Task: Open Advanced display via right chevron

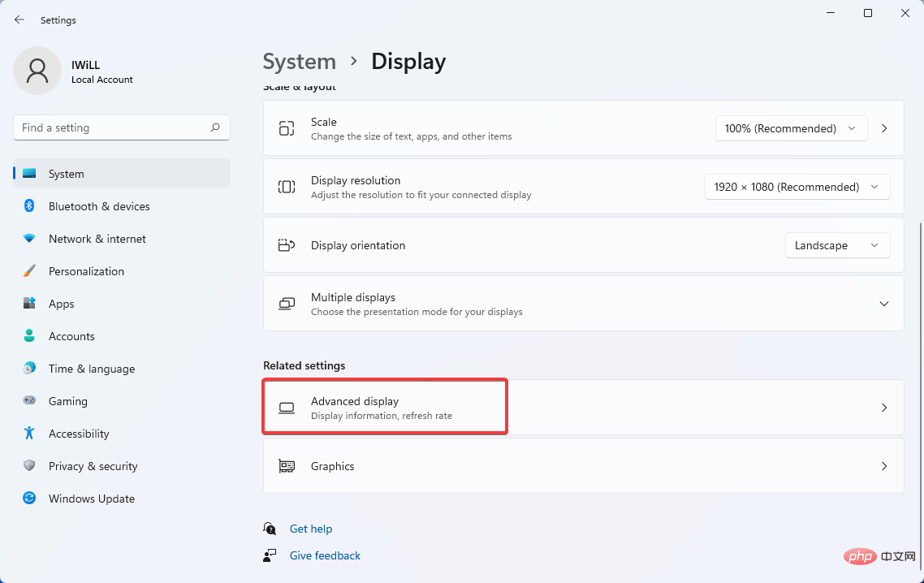Action: (884, 408)
